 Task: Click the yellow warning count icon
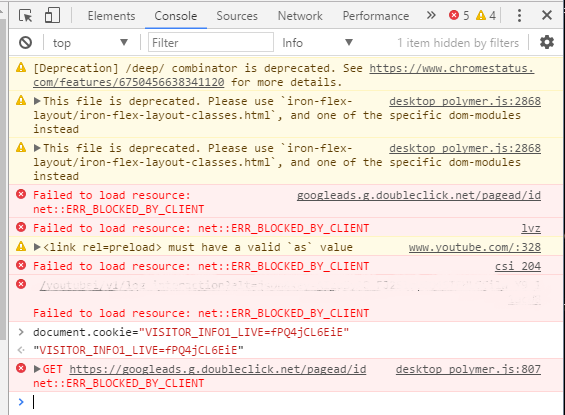481,15
